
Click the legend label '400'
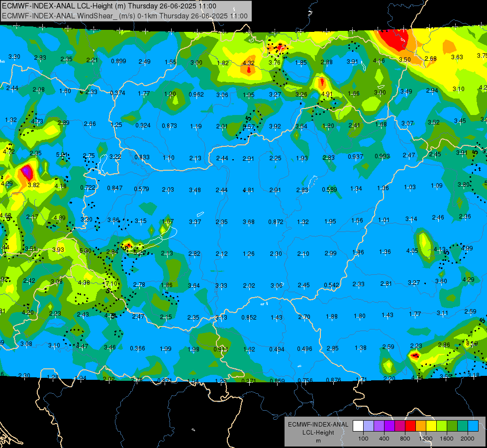click(384, 439)
